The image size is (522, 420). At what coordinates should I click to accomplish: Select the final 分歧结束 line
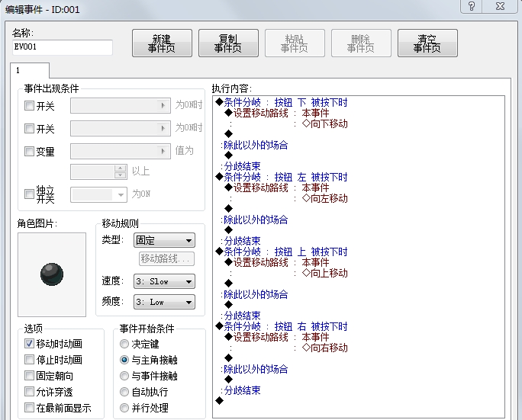[242, 390]
